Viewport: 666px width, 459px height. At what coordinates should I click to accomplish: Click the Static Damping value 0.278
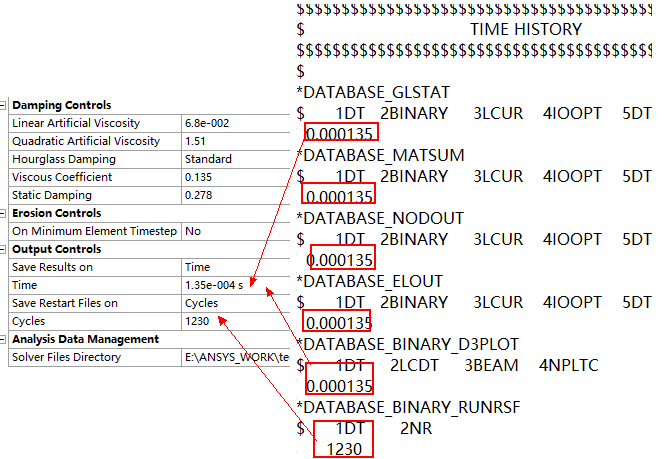229,195
